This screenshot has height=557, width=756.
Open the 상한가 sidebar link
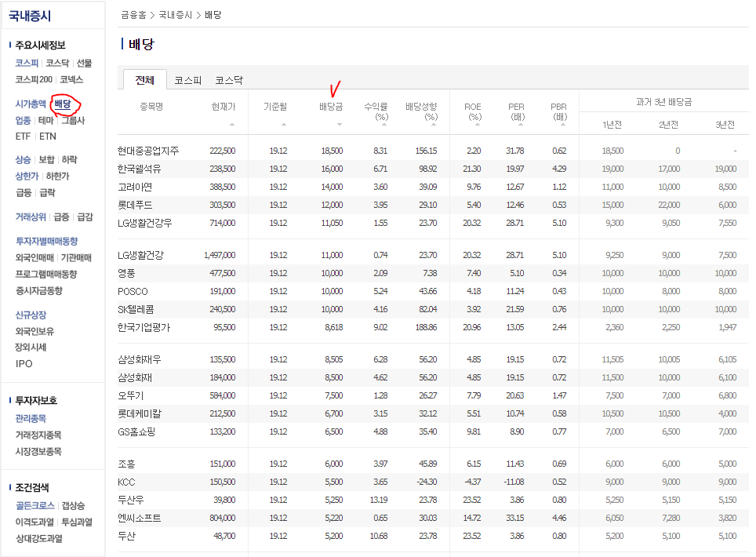[x=27, y=177]
